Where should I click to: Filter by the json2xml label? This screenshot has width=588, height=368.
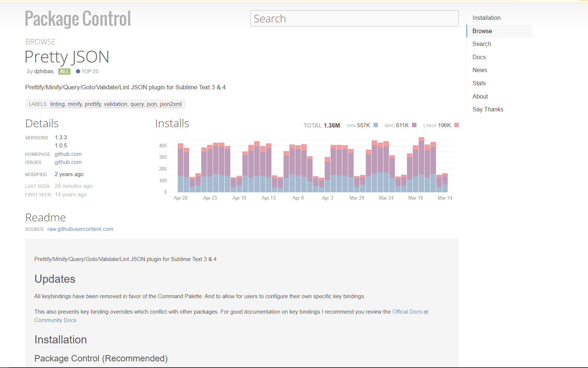(170, 104)
